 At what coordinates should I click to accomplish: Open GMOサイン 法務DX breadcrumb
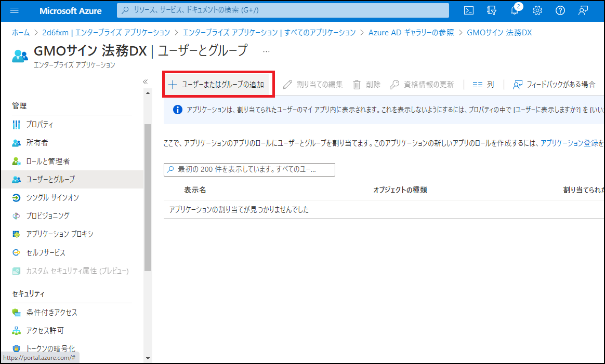(x=499, y=33)
